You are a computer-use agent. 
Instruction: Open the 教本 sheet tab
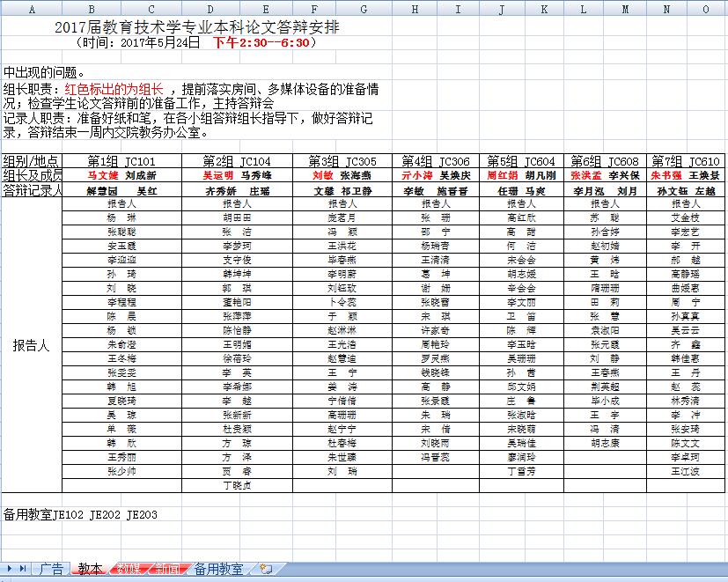[x=90, y=570]
